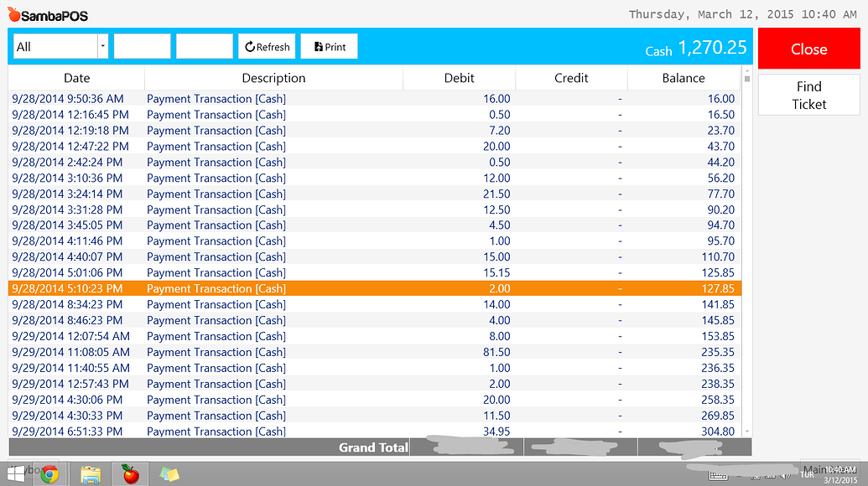Screen dimensions: 868x486
Task: Click the Refresh button
Action: [x=267, y=47]
